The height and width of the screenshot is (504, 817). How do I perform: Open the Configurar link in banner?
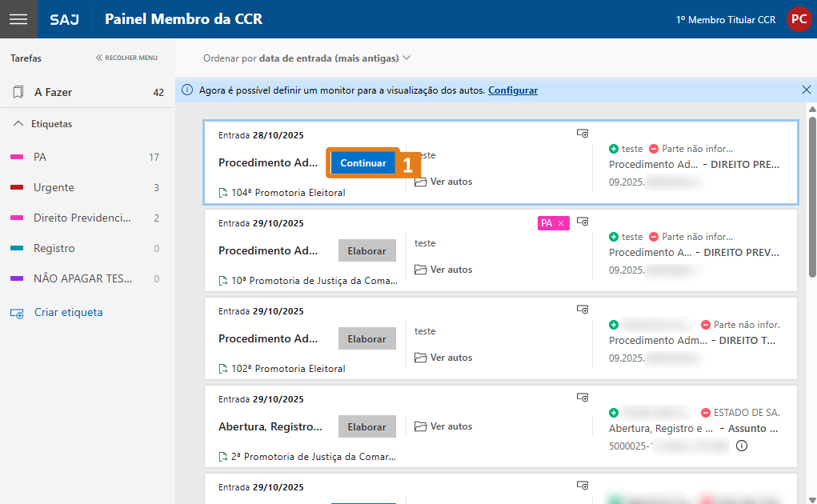(513, 90)
